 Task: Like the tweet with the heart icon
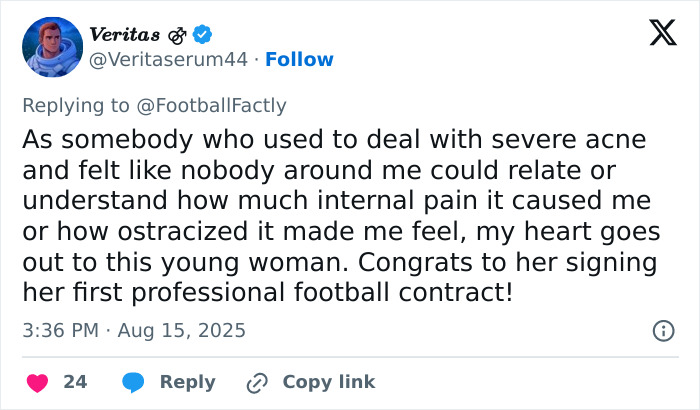36,382
